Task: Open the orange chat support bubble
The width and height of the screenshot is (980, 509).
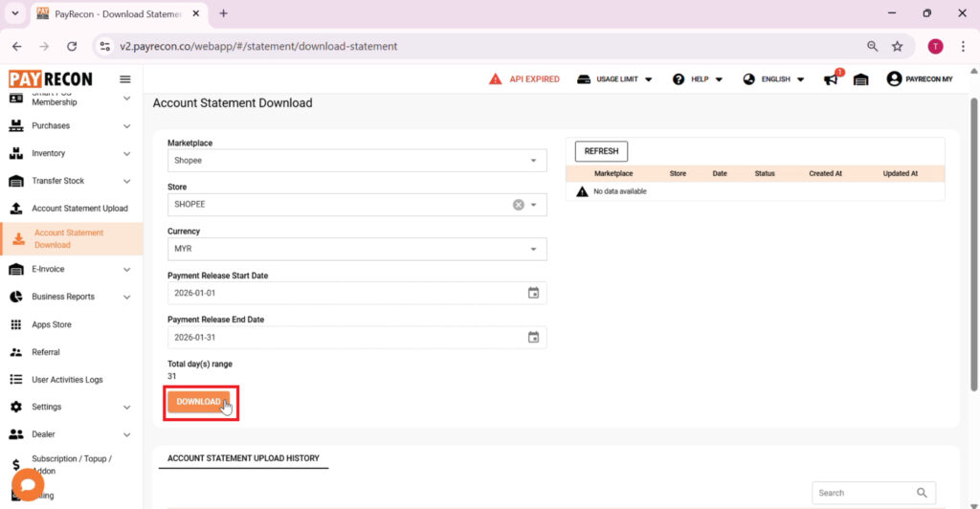Action: pos(28,485)
